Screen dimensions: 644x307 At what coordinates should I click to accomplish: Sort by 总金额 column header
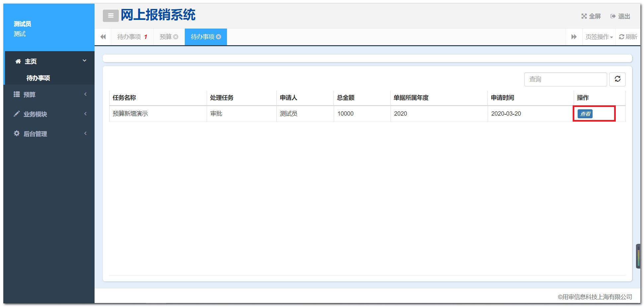(346, 98)
